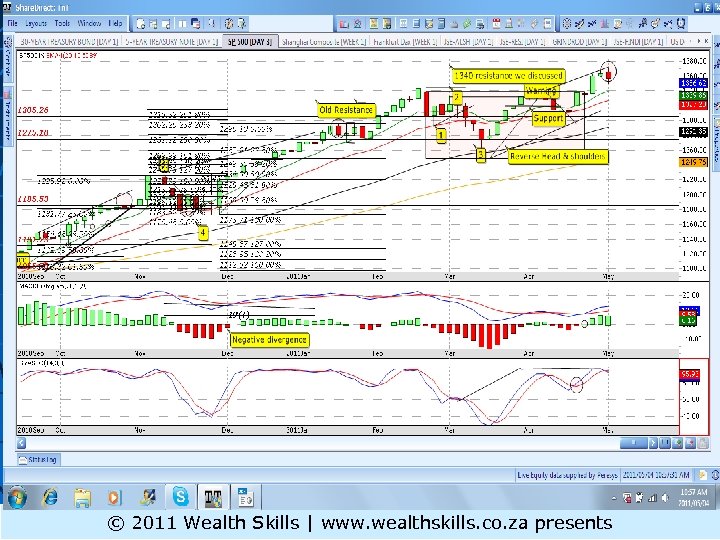720x540 pixels.
Task: Open Windows Explorer from the taskbar
Action: click(82, 497)
